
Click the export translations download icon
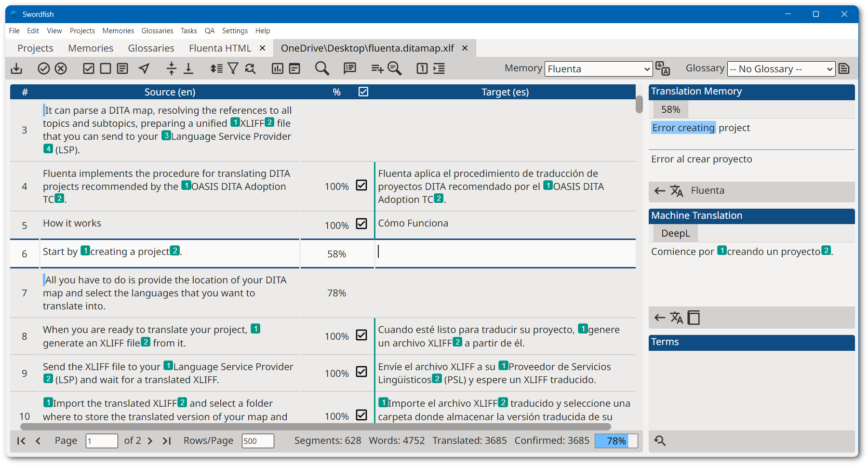point(16,68)
